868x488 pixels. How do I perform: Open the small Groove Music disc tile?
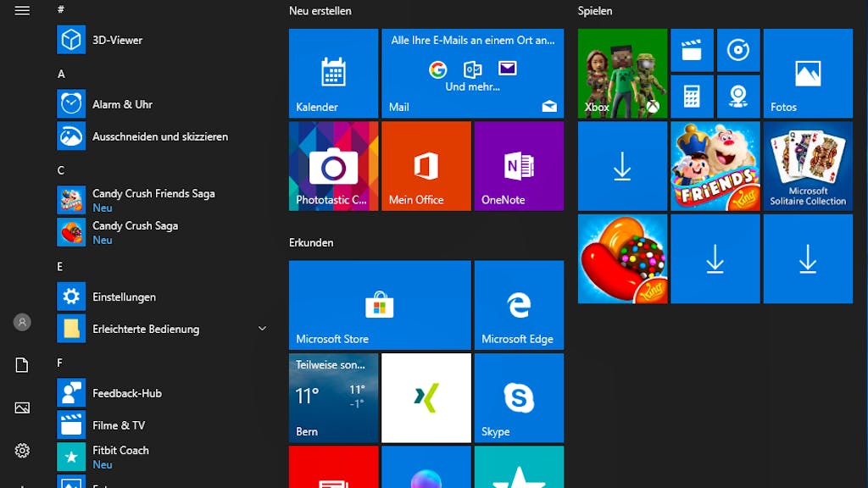point(738,50)
